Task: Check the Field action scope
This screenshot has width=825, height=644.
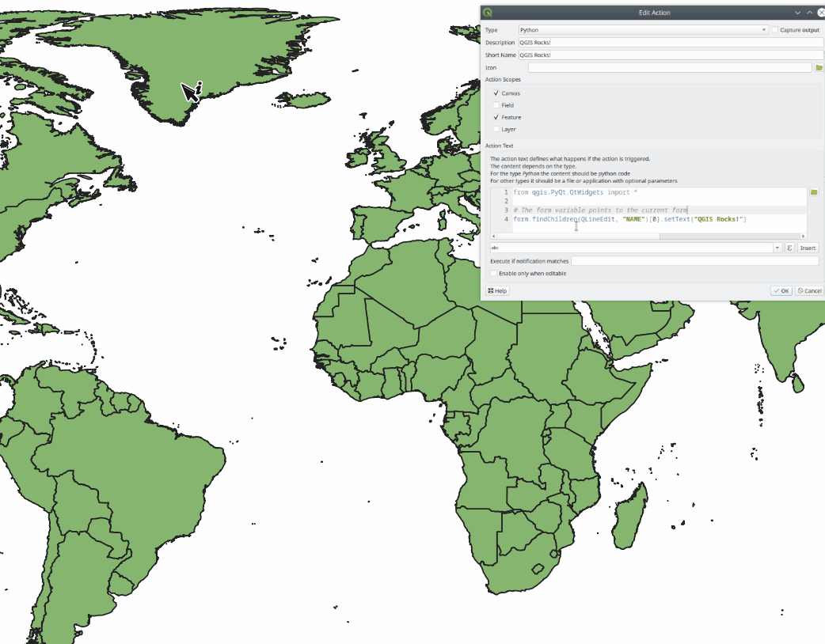Action: (x=496, y=105)
